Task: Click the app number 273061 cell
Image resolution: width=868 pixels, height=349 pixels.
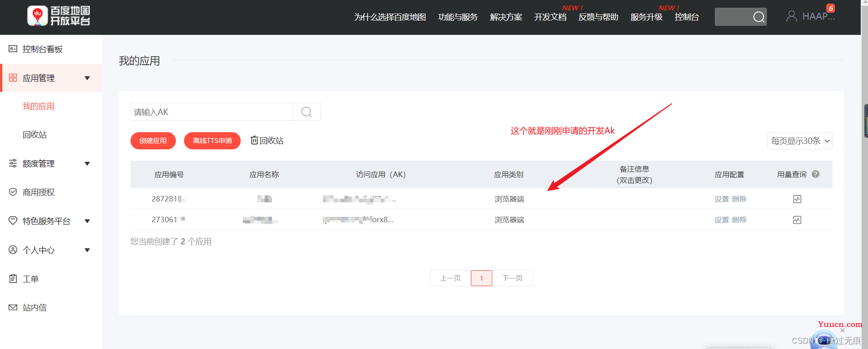Action: tap(168, 220)
